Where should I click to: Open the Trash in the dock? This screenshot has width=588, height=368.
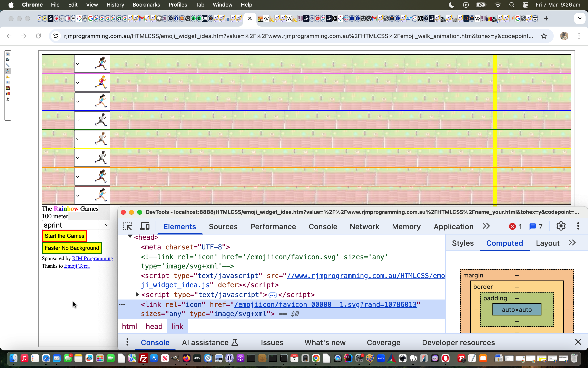point(574,358)
